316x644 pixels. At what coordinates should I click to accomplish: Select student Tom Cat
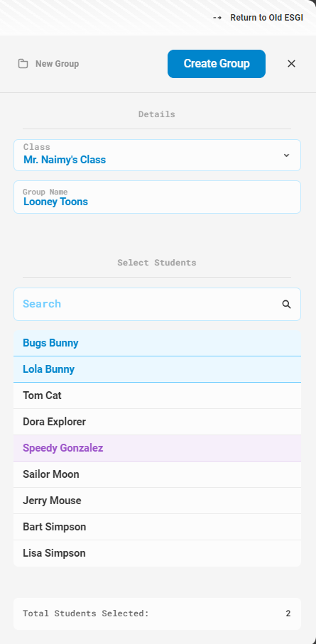click(158, 395)
